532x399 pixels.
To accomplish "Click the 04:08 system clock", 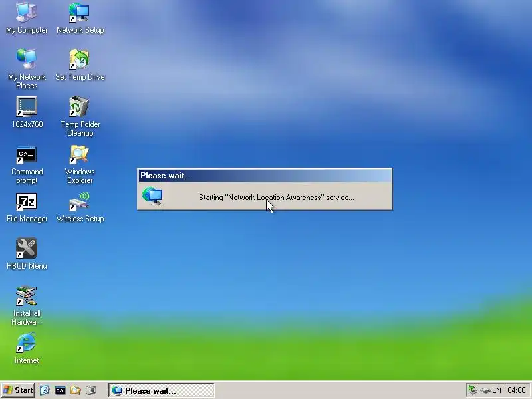I will (517, 390).
